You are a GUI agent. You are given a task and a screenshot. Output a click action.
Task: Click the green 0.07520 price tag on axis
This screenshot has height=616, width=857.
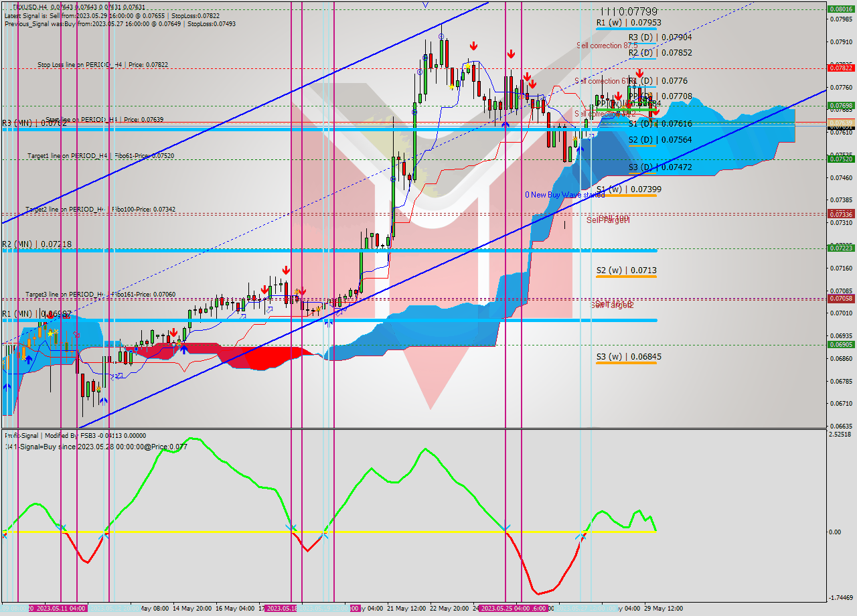point(841,159)
